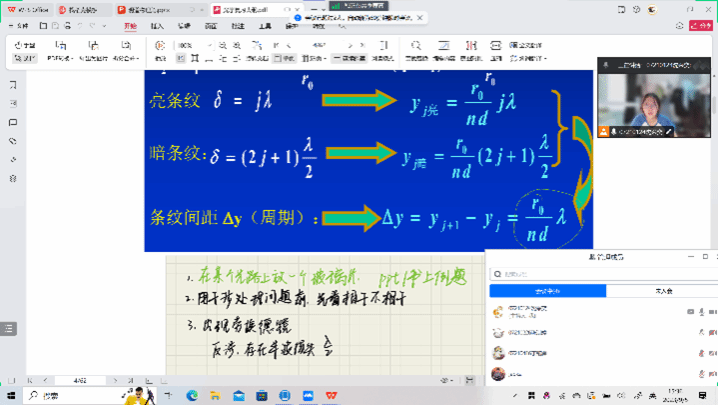Select the right tab in the member panel
Screen dimensions: 718x405
coord(660,291)
